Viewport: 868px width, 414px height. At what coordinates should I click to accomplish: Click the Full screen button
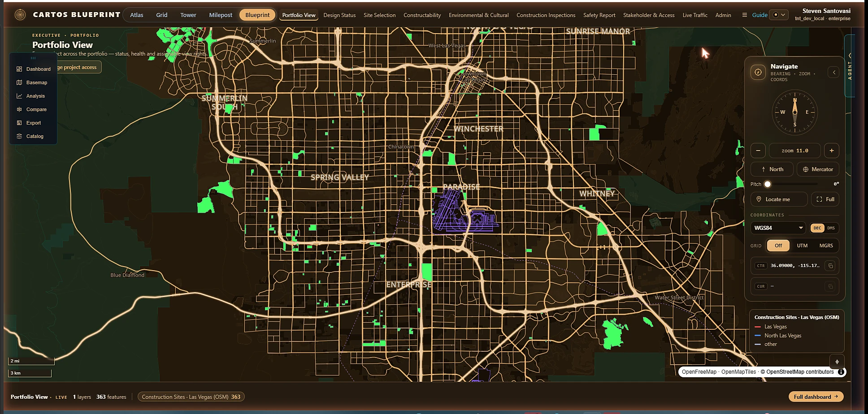(825, 199)
